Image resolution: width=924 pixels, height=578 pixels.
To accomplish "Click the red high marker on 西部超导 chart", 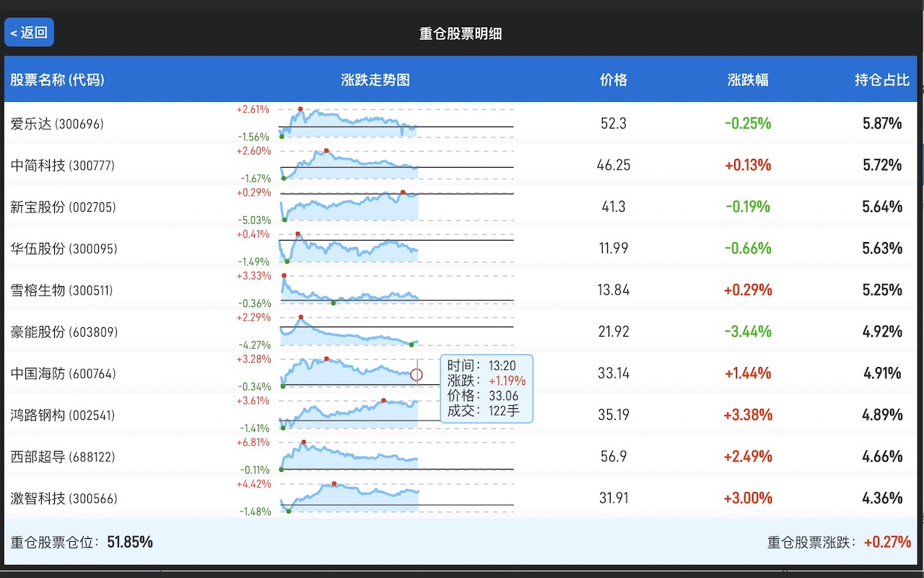I will pos(303,441).
